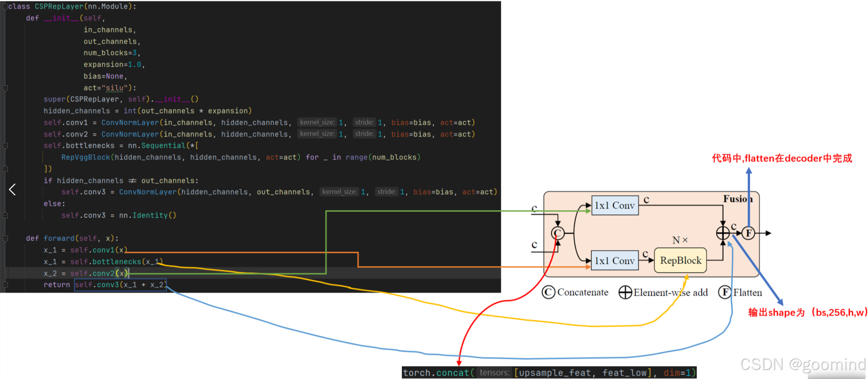Click kernel_size hint on self.conv3 line
The width and height of the screenshot is (868, 379).
point(339,192)
